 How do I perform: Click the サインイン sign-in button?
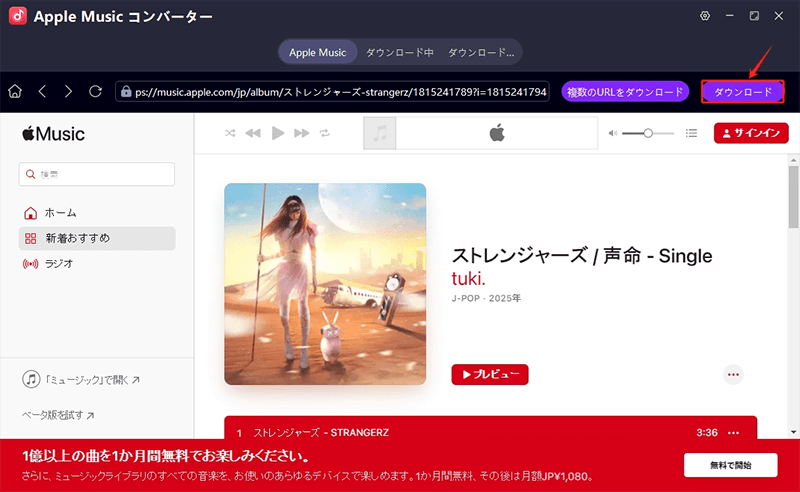click(x=751, y=133)
